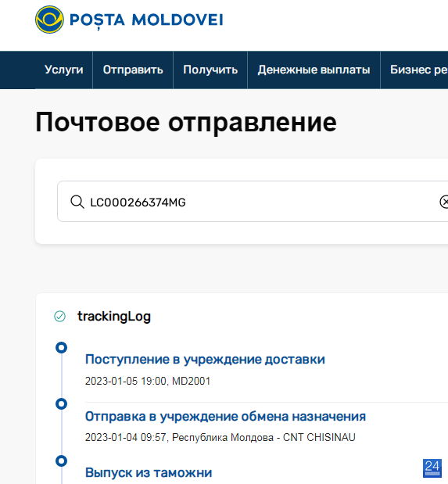Viewport: 448px width, 484px height.
Task: Click the Почтовое отправление page heading
Action: tap(186, 123)
